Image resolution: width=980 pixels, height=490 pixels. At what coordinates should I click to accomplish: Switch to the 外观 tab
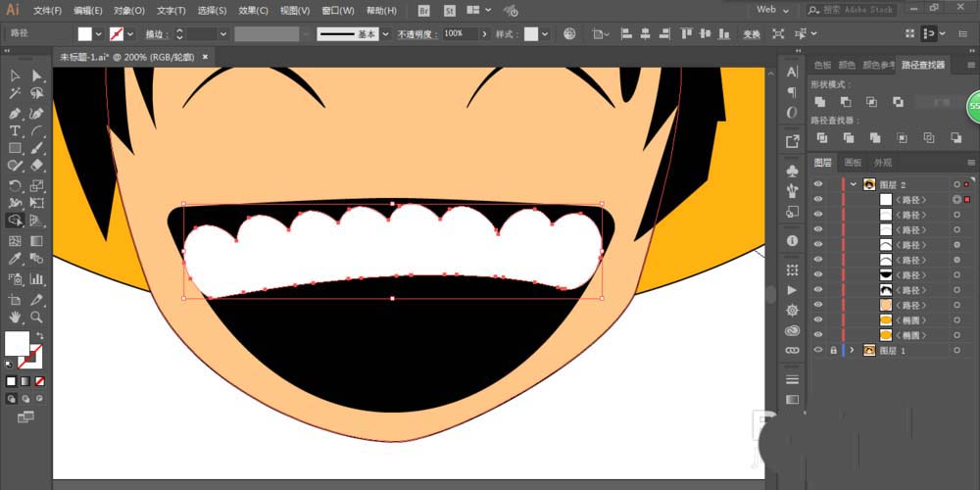(883, 163)
